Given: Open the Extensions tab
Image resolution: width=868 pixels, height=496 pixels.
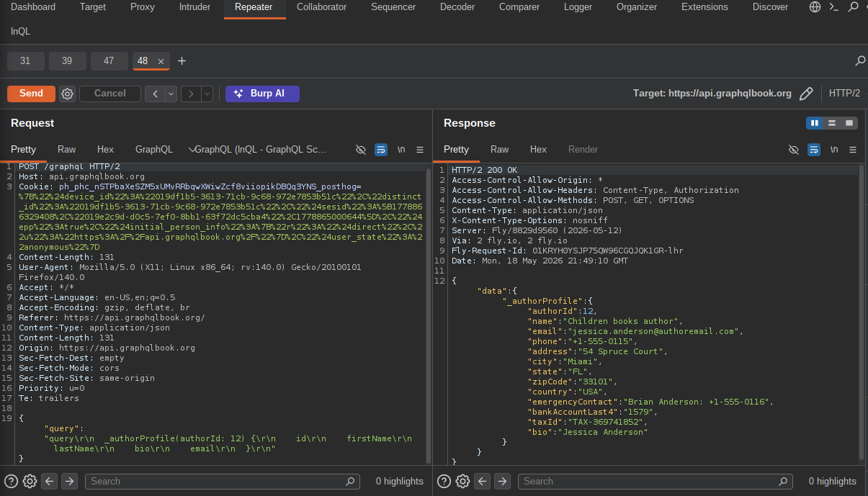Looking at the screenshot, I should [705, 7].
